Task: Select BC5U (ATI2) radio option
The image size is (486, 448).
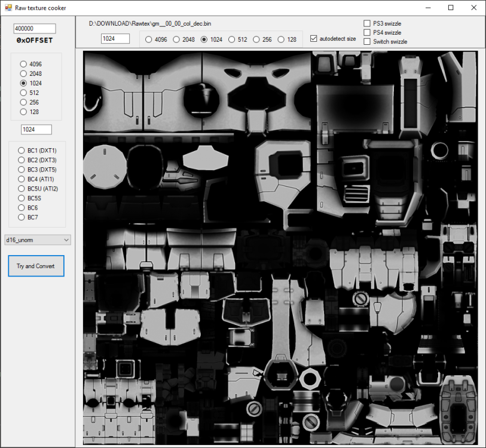Action: 22,189
